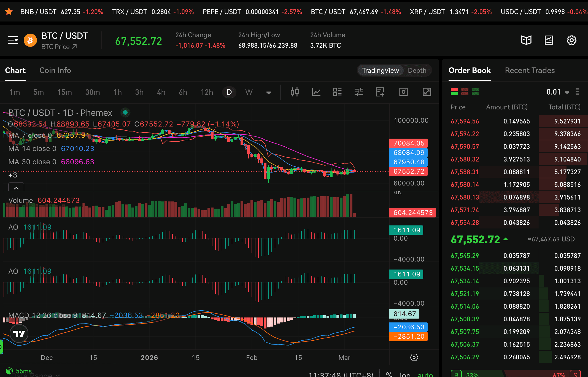
Task: Expand more timeframe options dropdown
Action: pyautogui.click(x=269, y=93)
